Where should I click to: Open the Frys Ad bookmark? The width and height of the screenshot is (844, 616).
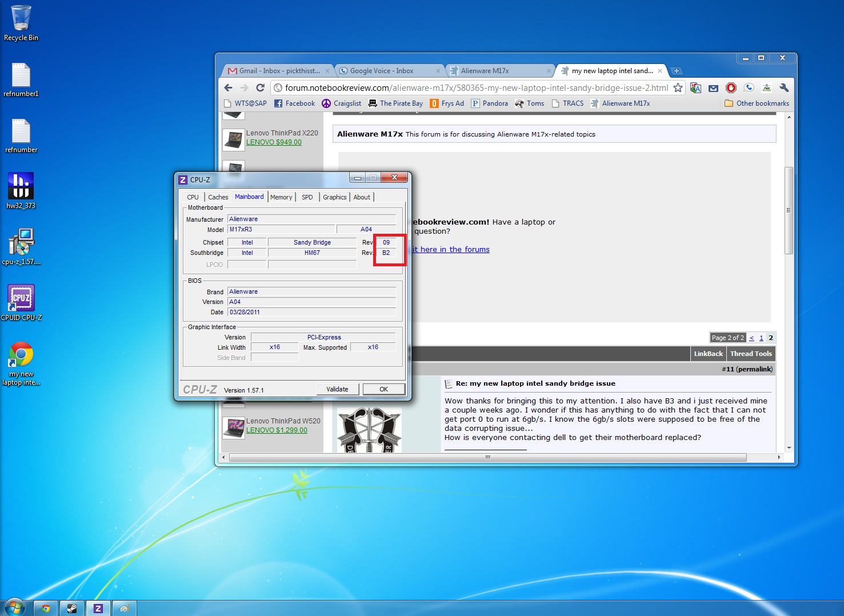[x=447, y=103]
